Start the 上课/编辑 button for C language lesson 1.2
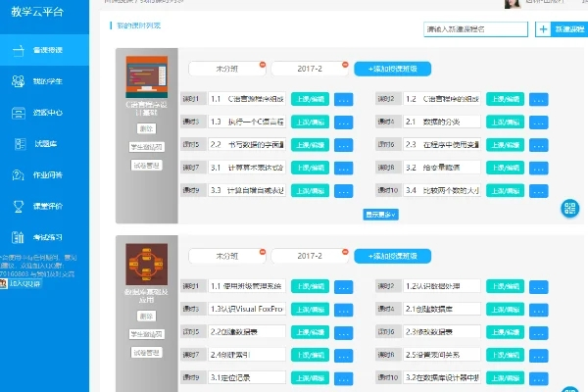This screenshot has width=588, height=392. (x=505, y=99)
